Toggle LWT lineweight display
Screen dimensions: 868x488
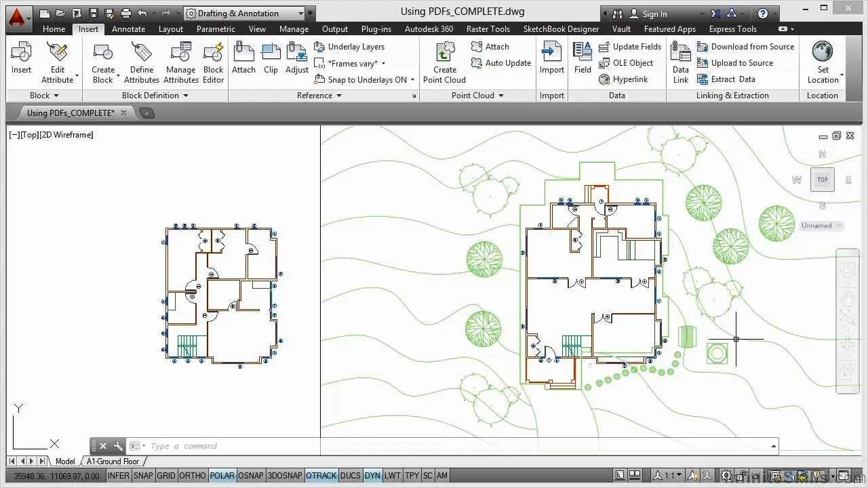(393, 476)
